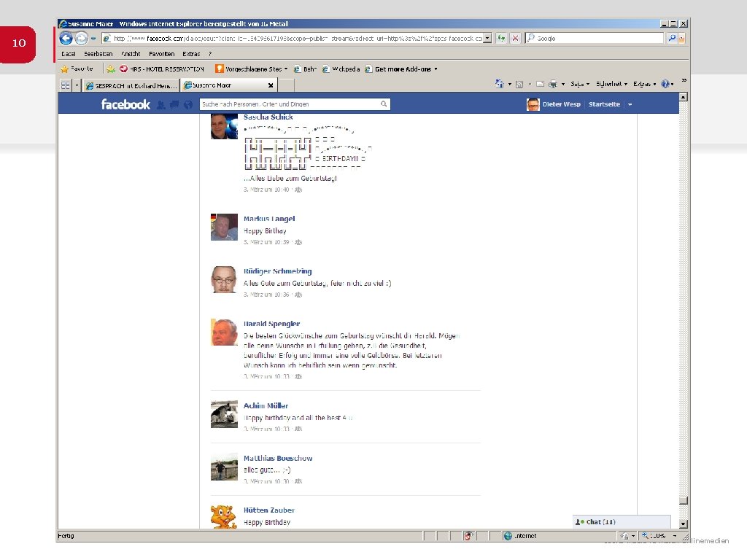Image resolution: width=747 pixels, height=560 pixels.
Task: Open the zoom level dropdown
Action: pyautogui.click(x=675, y=536)
